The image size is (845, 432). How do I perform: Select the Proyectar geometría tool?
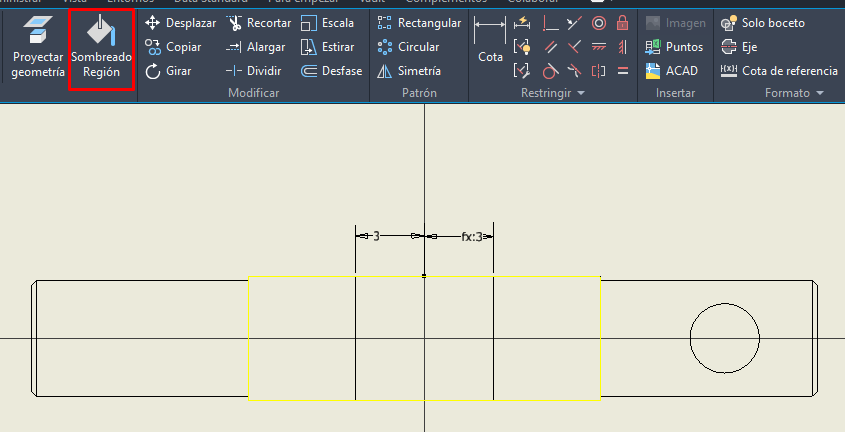(38, 48)
